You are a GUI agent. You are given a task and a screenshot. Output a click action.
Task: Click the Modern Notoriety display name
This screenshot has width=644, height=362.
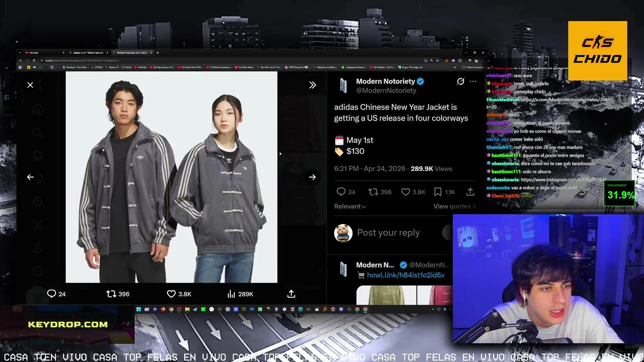pos(385,81)
